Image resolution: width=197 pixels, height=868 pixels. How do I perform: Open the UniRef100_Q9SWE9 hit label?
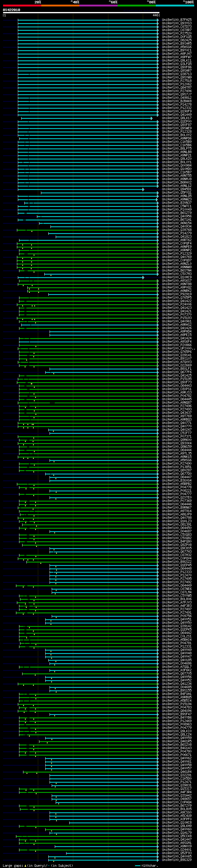(x=176, y=128)
